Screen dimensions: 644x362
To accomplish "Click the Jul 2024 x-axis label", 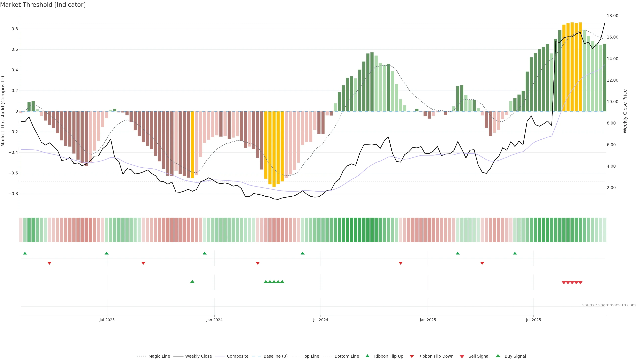I will pyautogui.click(x=320, y=320).
